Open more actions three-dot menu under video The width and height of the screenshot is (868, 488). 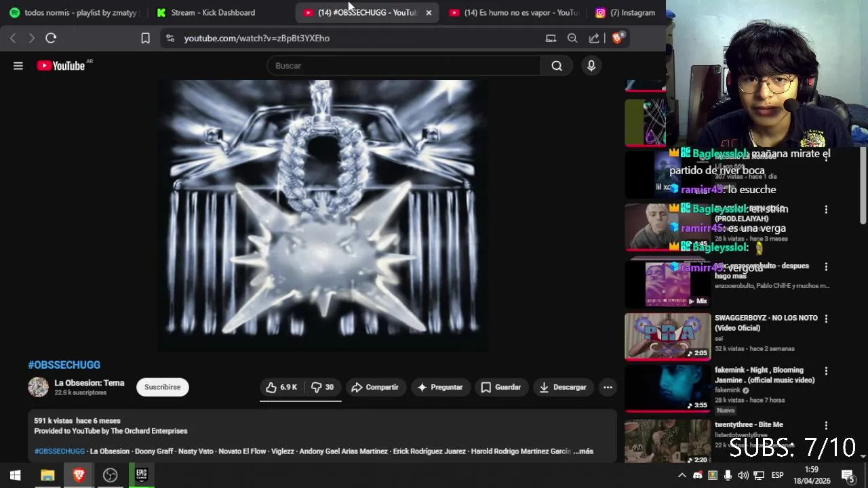608,387
